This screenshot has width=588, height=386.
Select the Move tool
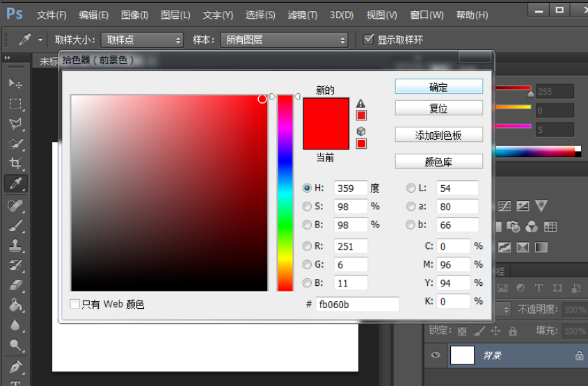15,83
